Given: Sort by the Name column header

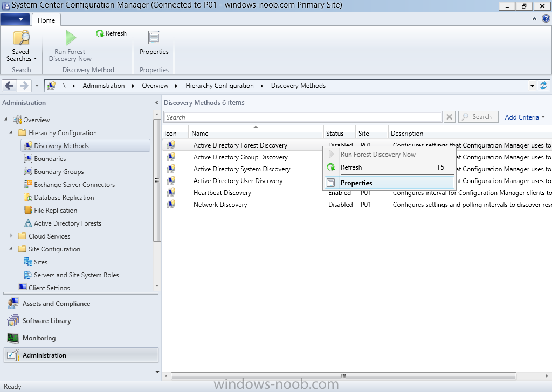Looking at the screenshot, I should point(256,133).
